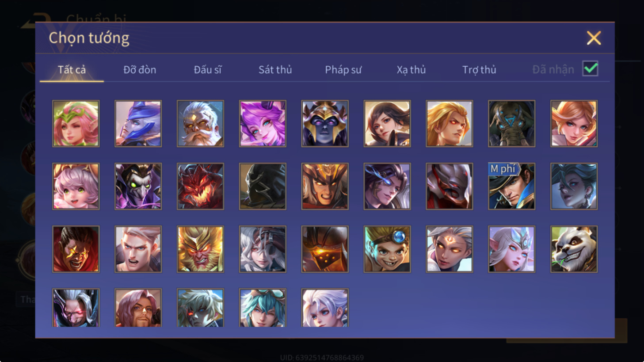644x362 pixels.
Task: Show the "Pháp sư" hero category
Action: click(x=343, y=69)
